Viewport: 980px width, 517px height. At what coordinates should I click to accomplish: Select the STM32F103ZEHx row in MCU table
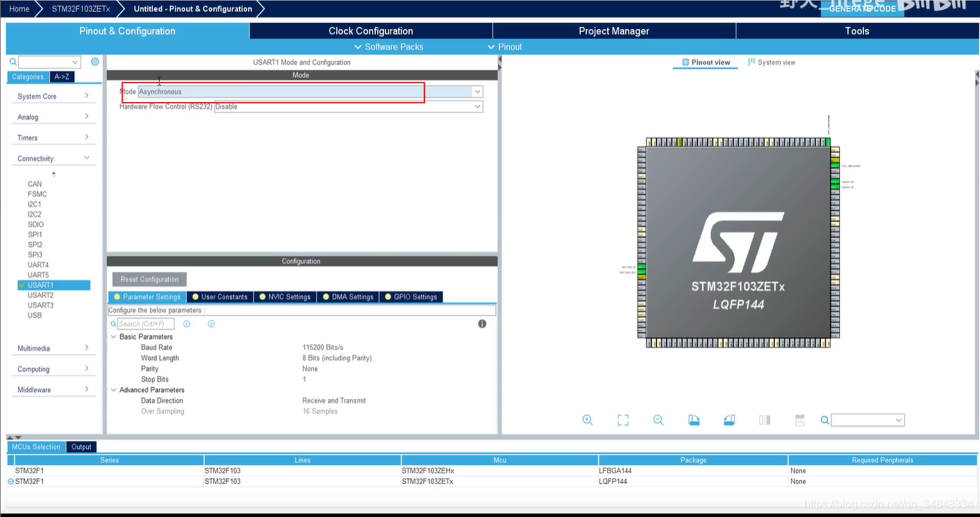point(492,471)
